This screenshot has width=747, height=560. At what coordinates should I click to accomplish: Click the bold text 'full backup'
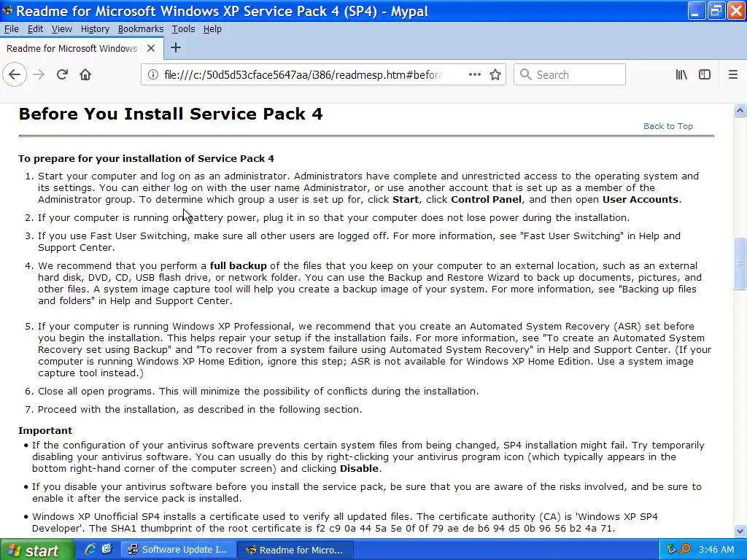[239, 265]
